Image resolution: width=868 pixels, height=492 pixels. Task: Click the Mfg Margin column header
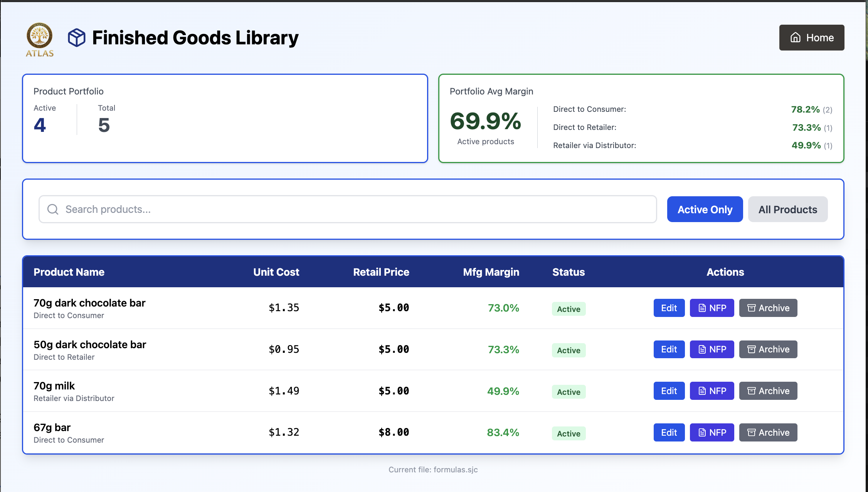point(491,272)
